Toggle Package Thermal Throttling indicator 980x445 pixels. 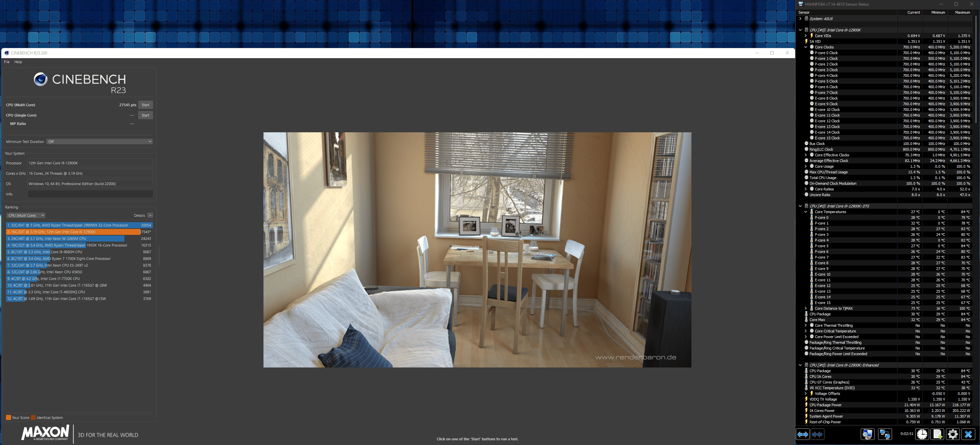805,342
